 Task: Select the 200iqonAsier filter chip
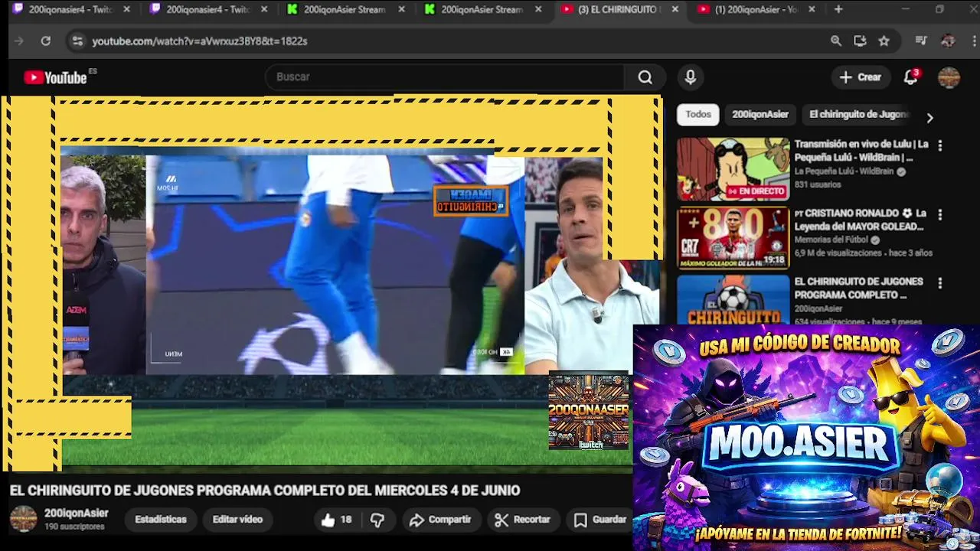760,114
